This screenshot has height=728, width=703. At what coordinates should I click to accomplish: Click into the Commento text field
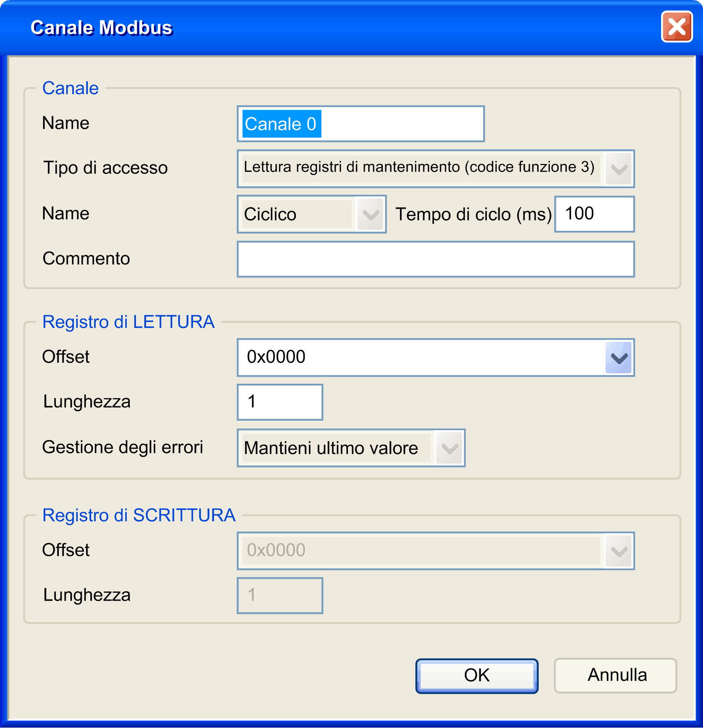pyautogui.click(x=436, y=259)
